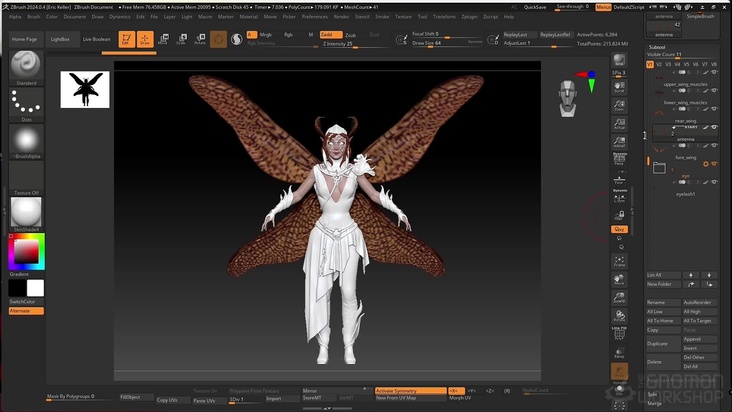This screenshot has width=732, height=412.
Task: Toggle the XYZ rotation mode button
Action: click(619, 230)
